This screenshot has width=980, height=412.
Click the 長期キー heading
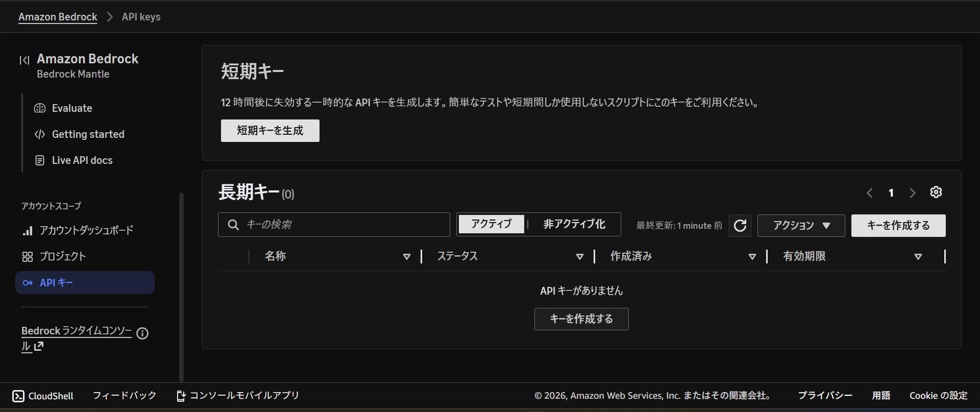tap(249, 192)
